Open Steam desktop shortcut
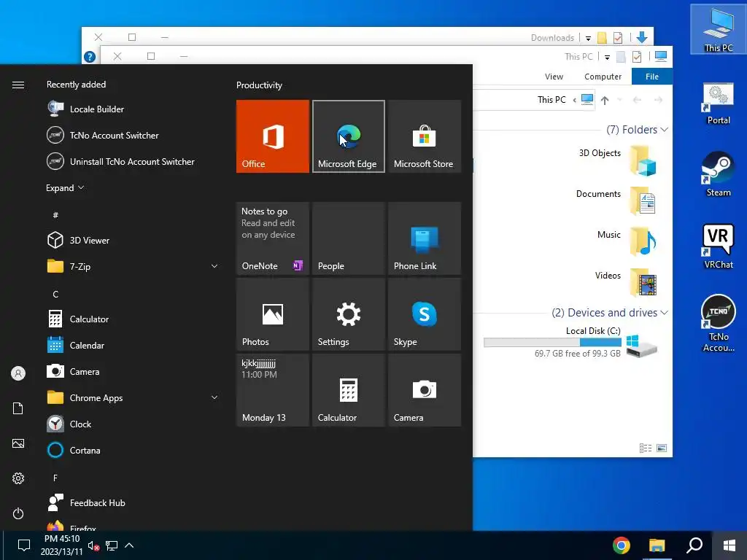 click(719, 174)
